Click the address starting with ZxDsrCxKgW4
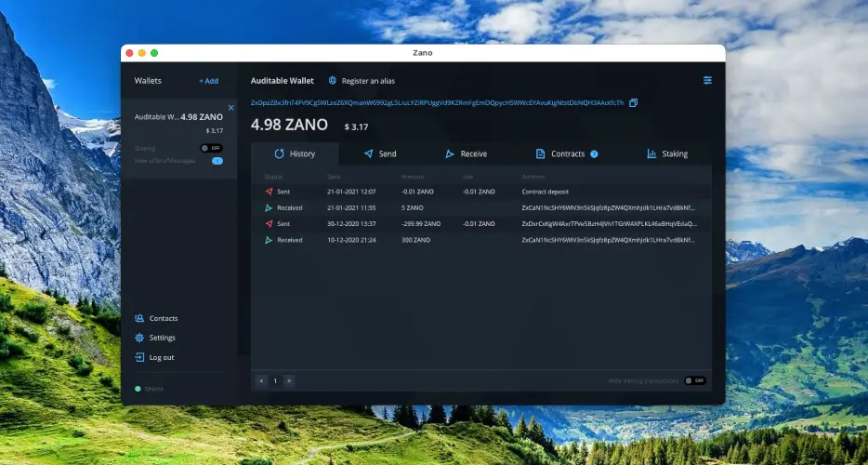Screen dimensions: 868x465 (610, 224)
